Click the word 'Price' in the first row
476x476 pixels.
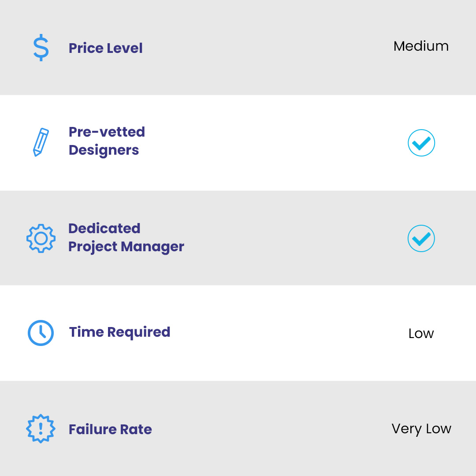[86, 48]
